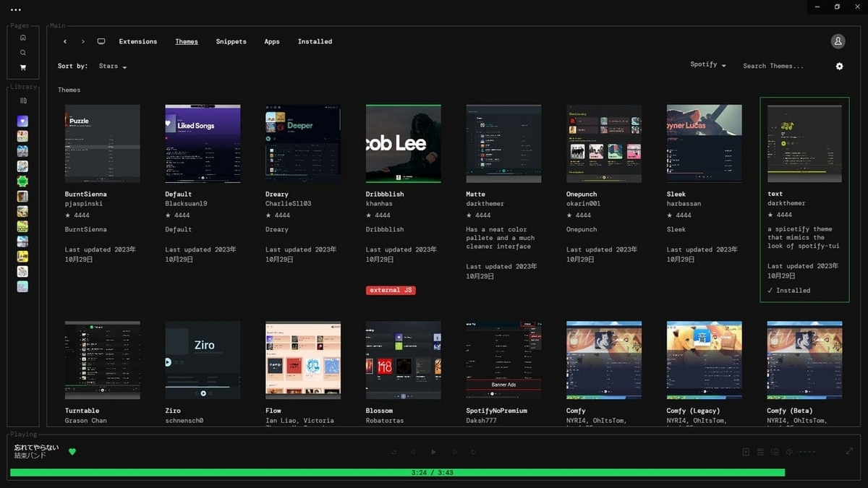Click the external JS badge on Dribbblish
Screen dimensions: 868x488
click(x=391, y=289)
